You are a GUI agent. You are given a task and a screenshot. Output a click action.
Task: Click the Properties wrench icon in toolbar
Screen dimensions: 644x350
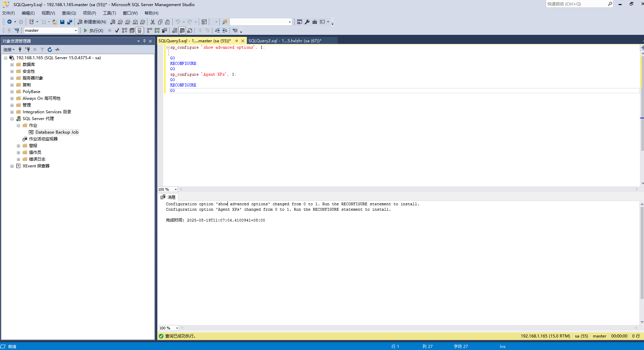coord(307,22)
